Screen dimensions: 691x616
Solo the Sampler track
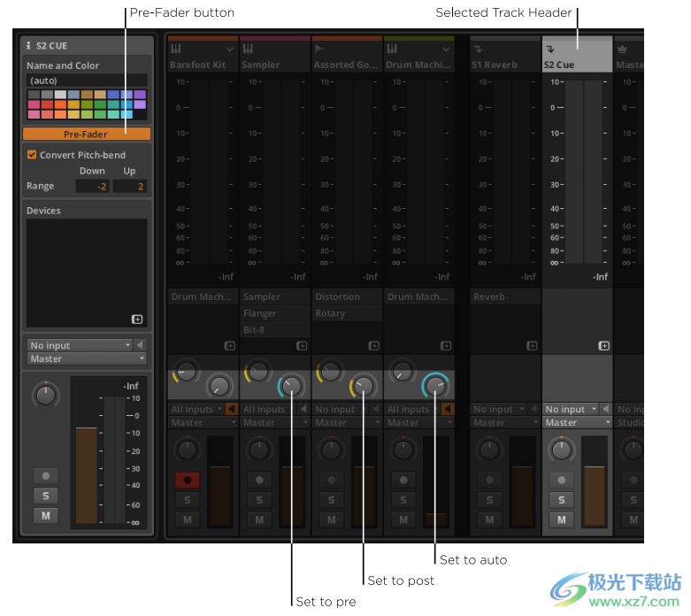click(x=259, y=500)
